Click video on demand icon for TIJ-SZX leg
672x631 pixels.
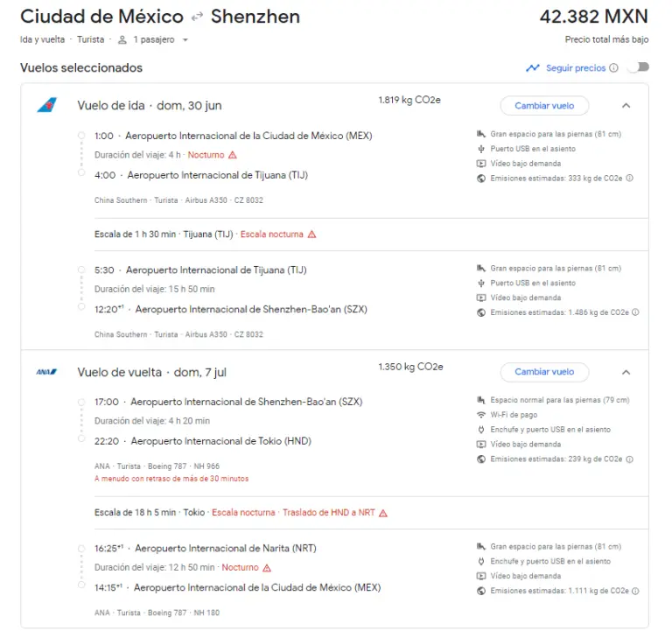click(x=481, y=298)
